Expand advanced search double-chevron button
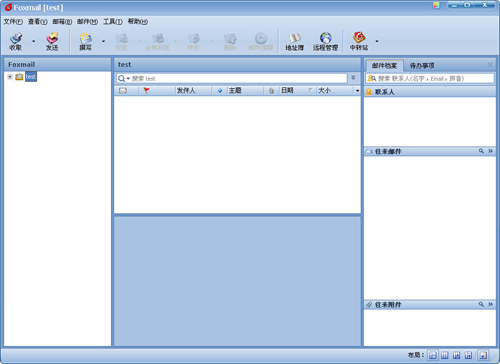The height and width of the screenshot is (364, 500). [x=353, y=78]
